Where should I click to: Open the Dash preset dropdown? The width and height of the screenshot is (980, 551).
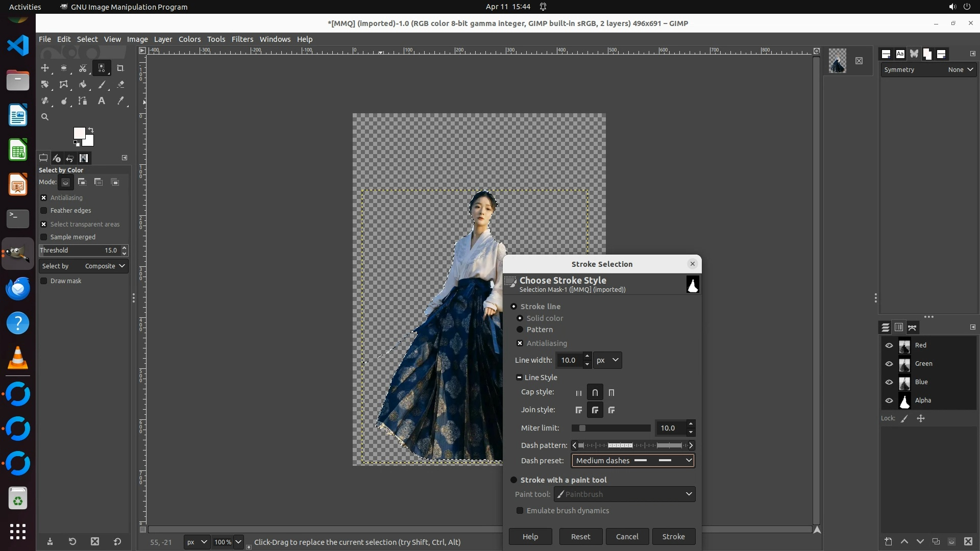pyautogui.click(x=632, y=461)
